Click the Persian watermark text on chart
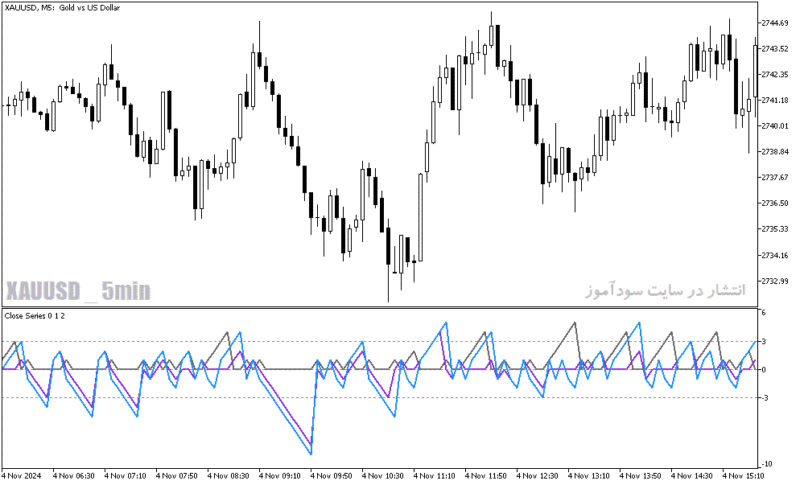This screenshot has width=800, height=485. pos(665,290)
